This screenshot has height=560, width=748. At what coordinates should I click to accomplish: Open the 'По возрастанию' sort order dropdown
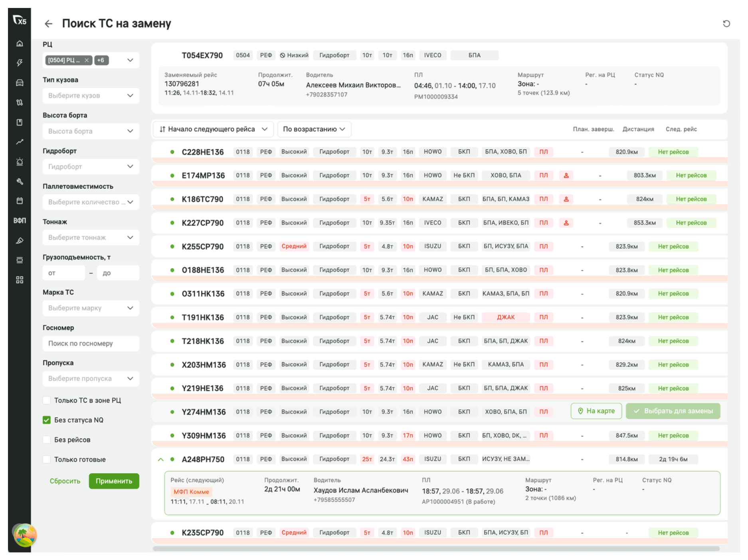[314, 129]
